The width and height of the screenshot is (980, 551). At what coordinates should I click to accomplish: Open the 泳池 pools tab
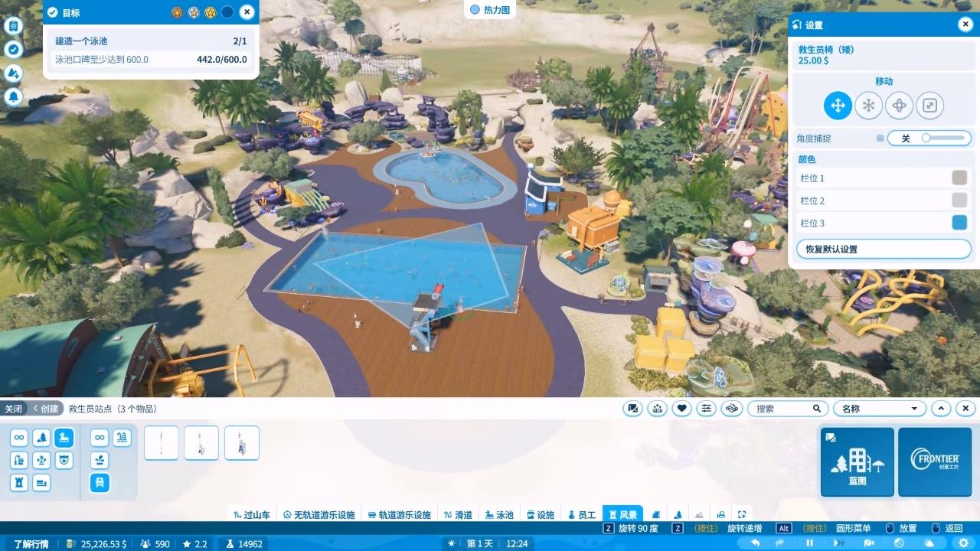[x=498, y=515]
